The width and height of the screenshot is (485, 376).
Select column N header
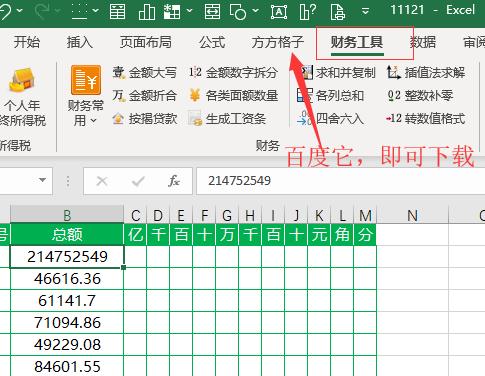413,215
